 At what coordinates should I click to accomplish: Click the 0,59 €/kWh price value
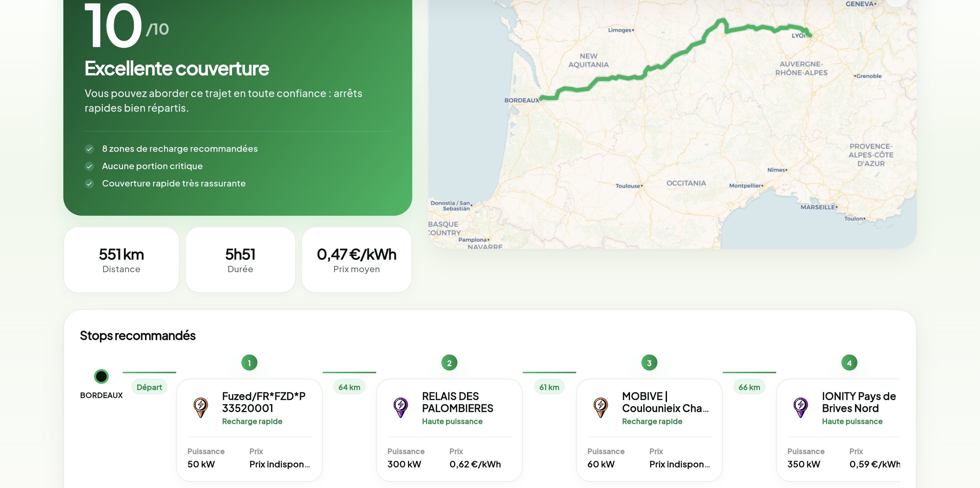(875, 464)
